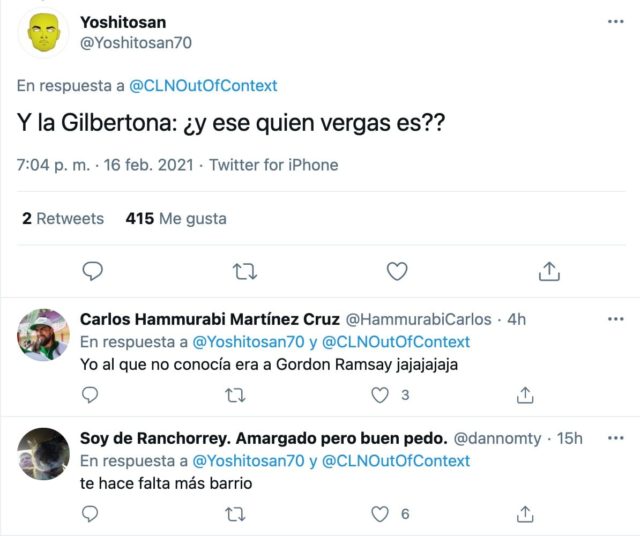
Task: View the 2 Retweets list
Action: (x=63, y=218)
